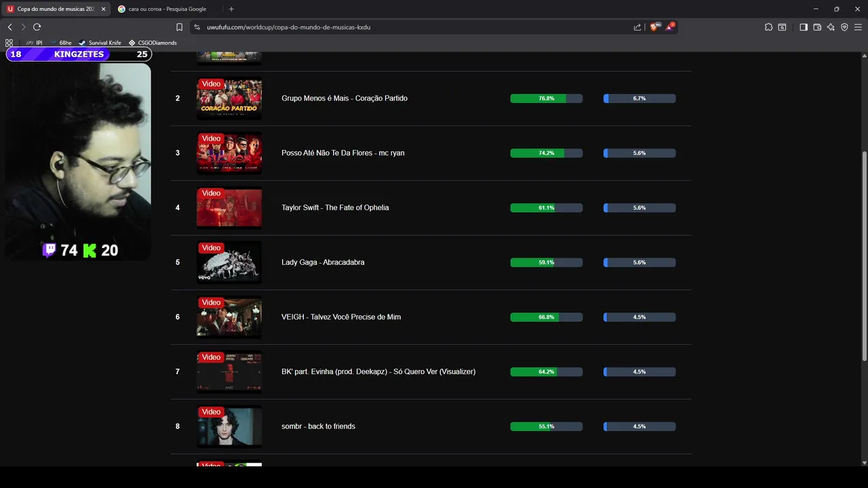Click the KINGZETES stream overlay label
The height and width of the screenshot is (488, 868).
[x=79, y=54]
